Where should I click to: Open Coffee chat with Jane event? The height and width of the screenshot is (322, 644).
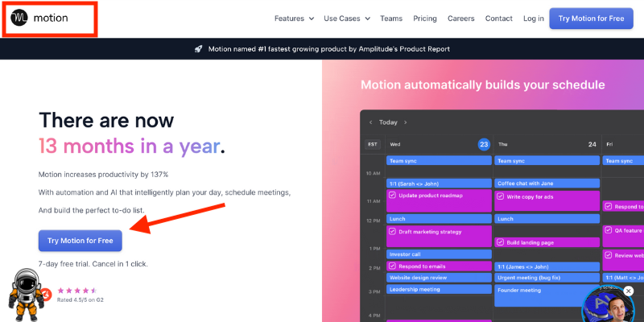tap(547, 184)
